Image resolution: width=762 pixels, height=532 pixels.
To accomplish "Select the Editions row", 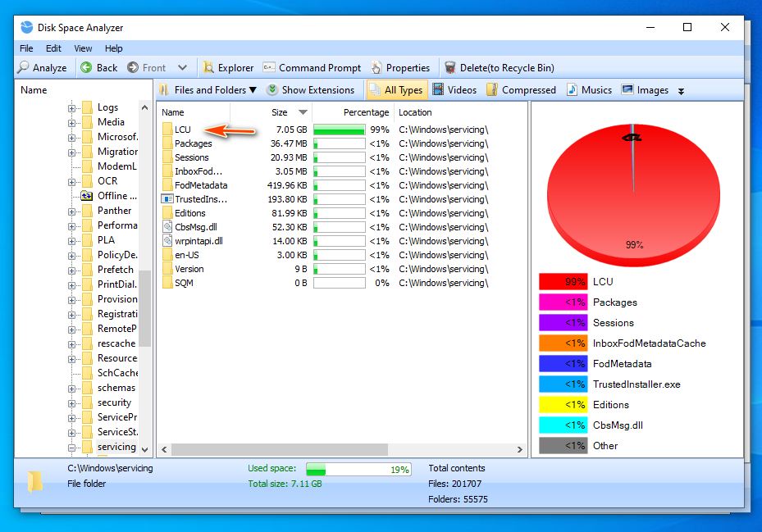I will [325, 213].
